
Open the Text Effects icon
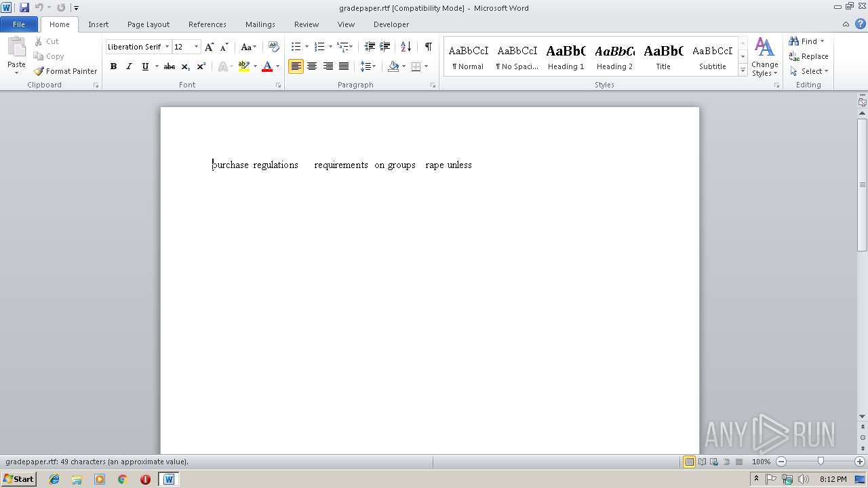(x=222, y=66)
